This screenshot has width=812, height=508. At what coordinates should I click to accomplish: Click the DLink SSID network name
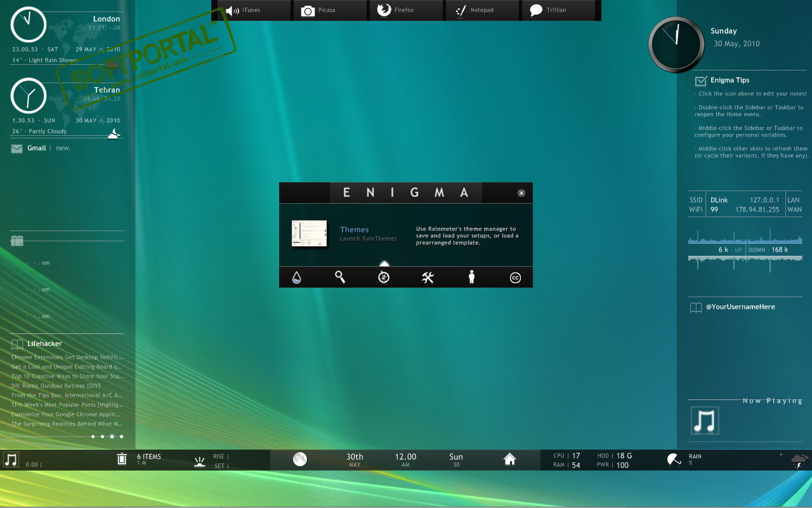tap(719, 200)
